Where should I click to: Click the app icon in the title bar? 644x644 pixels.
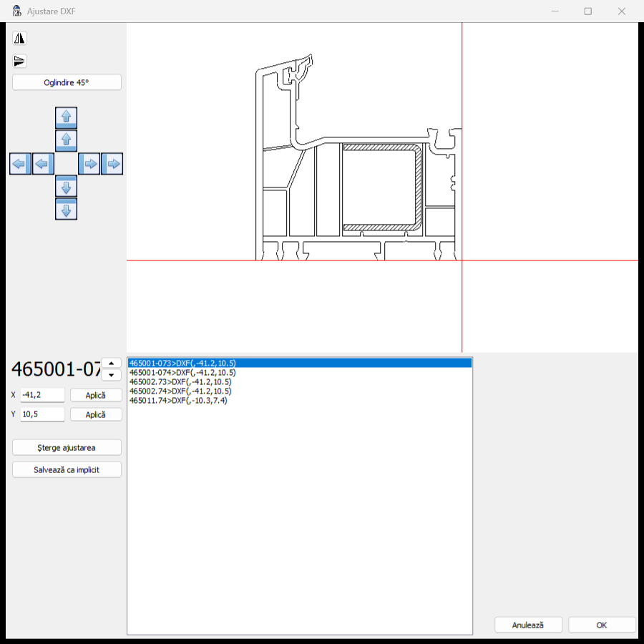[x=17, y=11]
